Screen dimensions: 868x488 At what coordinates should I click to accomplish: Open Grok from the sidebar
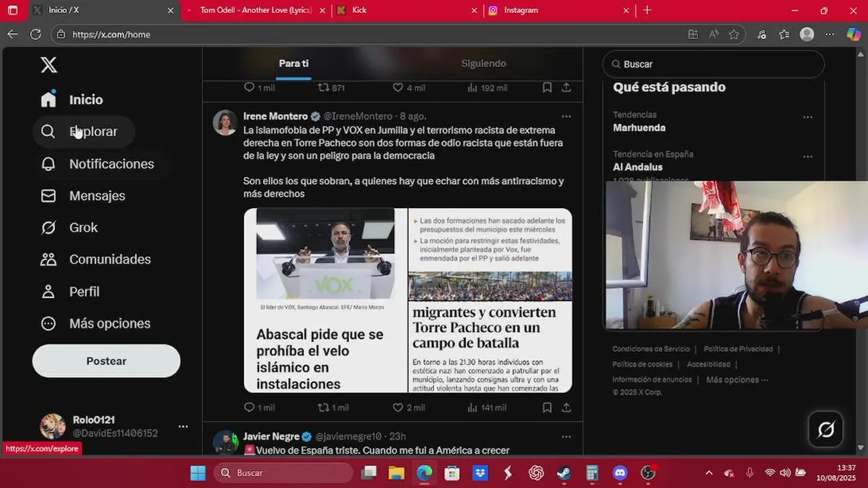(x=69, y=228)
